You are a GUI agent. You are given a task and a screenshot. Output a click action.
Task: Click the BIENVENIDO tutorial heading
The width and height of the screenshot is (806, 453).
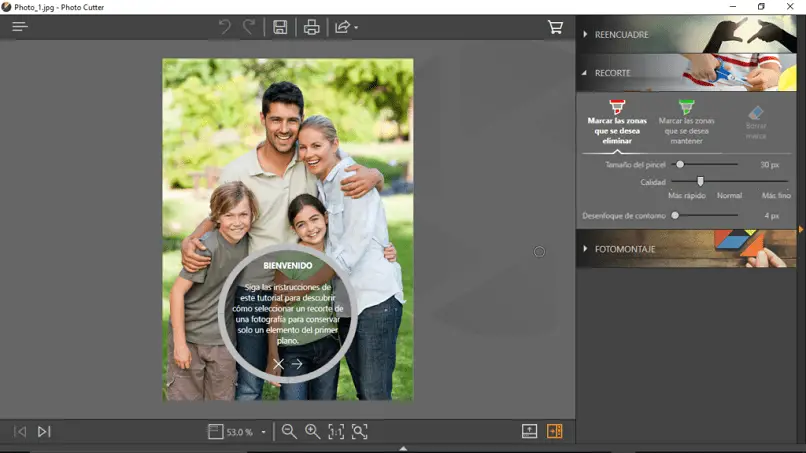[x=288, y=266]
